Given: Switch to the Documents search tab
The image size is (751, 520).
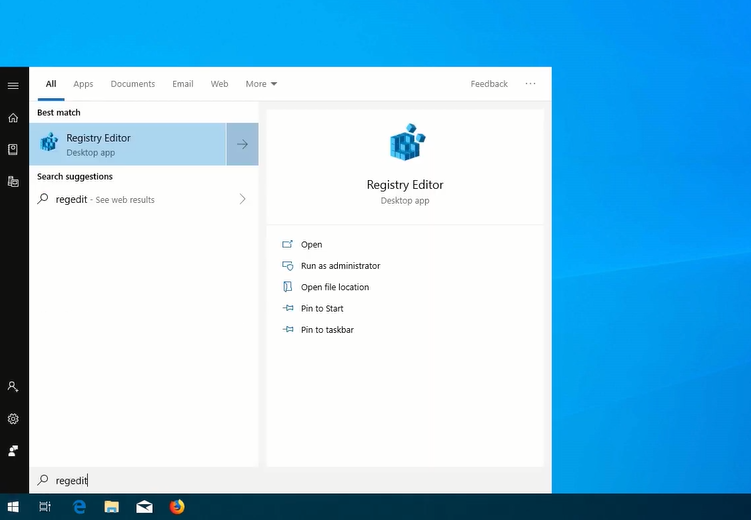Looking at the screenshot, I should coord(133,84).
